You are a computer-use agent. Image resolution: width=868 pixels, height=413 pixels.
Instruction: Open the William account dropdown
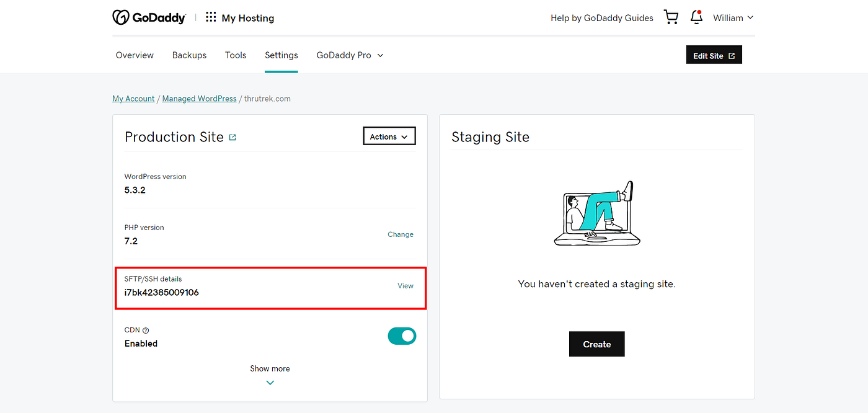point(733,18)
